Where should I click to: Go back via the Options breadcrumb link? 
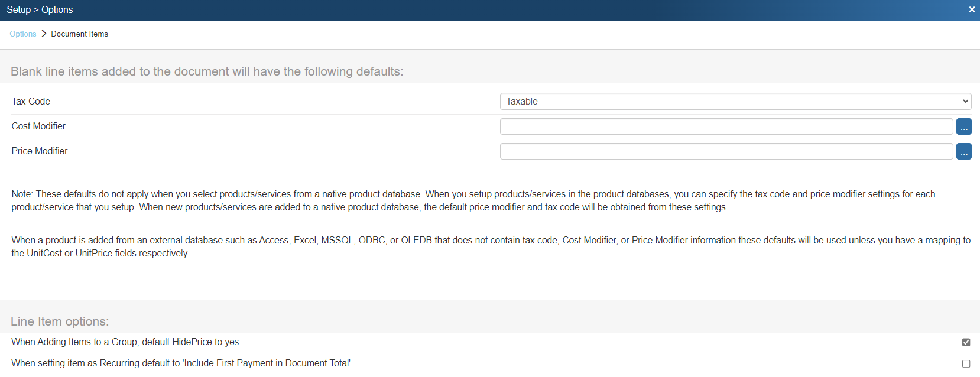click(x=23, y=34)
